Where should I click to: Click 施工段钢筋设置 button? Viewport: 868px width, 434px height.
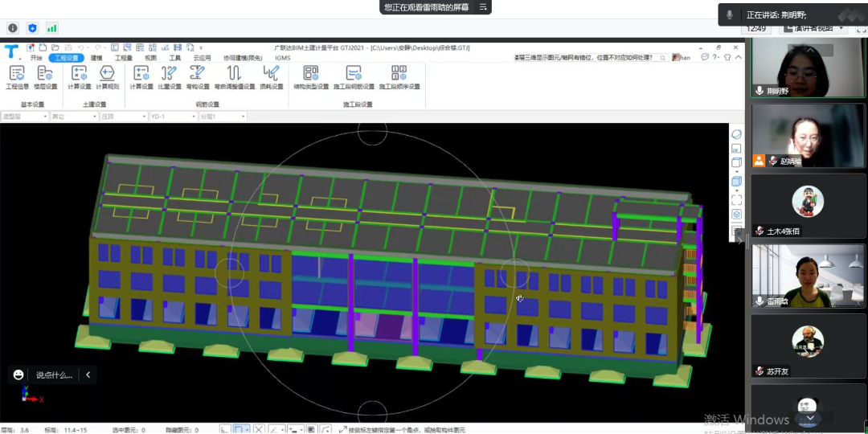[x=354, y=76]
